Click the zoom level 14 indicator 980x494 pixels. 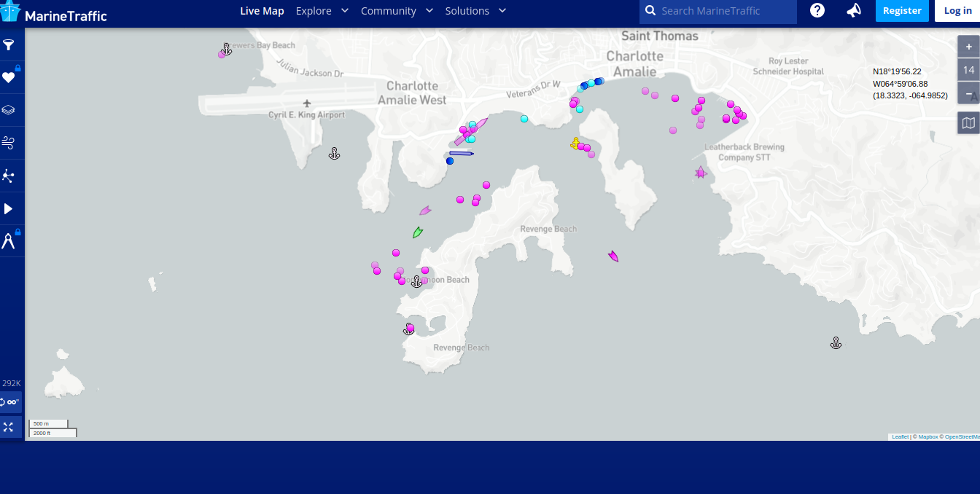[968, 71]
